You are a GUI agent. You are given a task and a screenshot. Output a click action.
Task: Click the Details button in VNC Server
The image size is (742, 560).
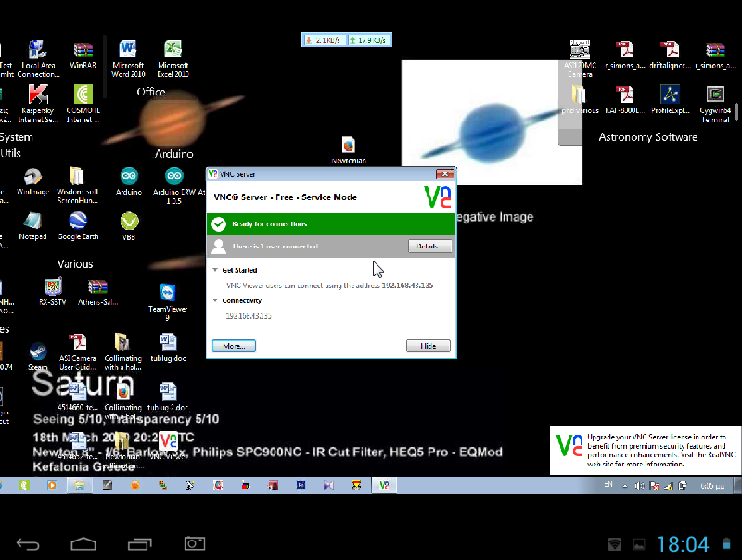pyautogui.click(x=429, y=247)
